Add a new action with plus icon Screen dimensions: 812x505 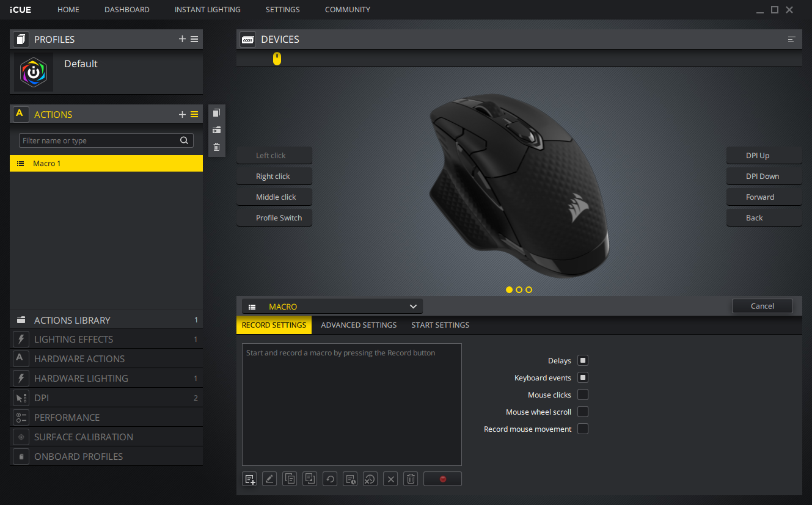[182, 114]
